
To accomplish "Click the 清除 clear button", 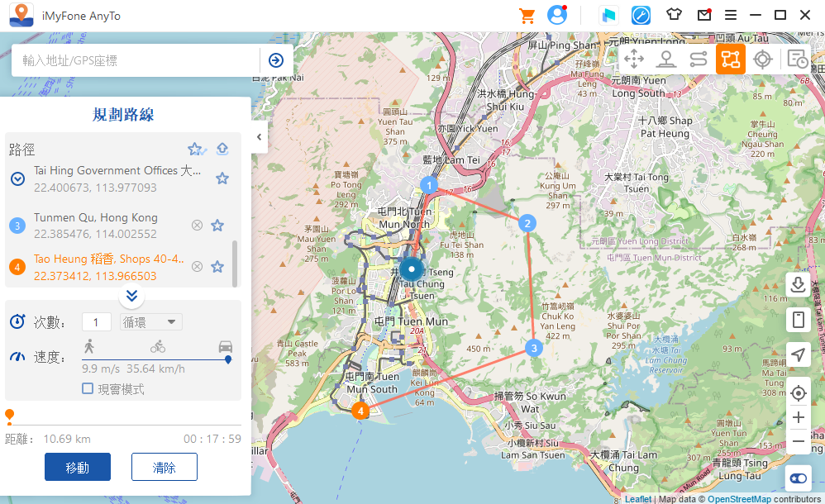I will tap(164, 467).
